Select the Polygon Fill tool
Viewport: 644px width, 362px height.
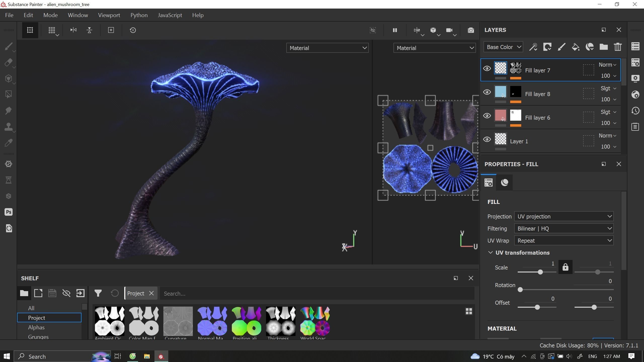pyautogui.click(x=9, y=95)
